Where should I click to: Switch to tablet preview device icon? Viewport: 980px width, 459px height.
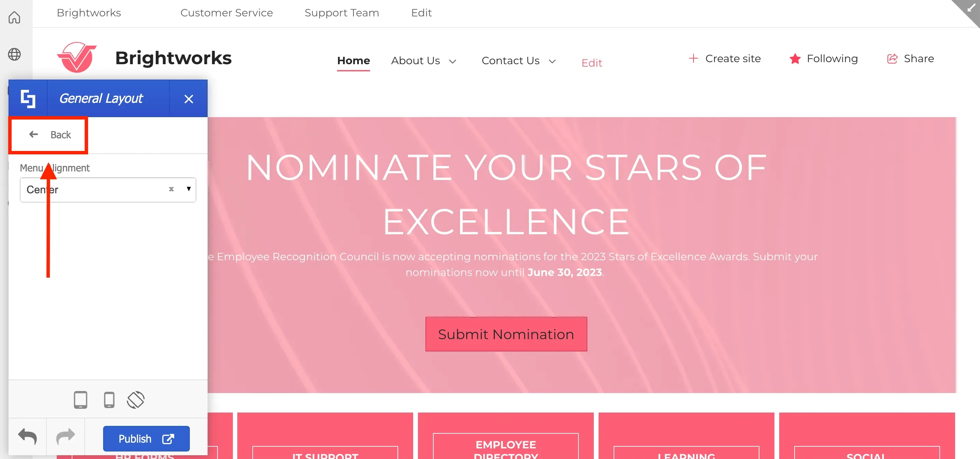tap(80, 400)
